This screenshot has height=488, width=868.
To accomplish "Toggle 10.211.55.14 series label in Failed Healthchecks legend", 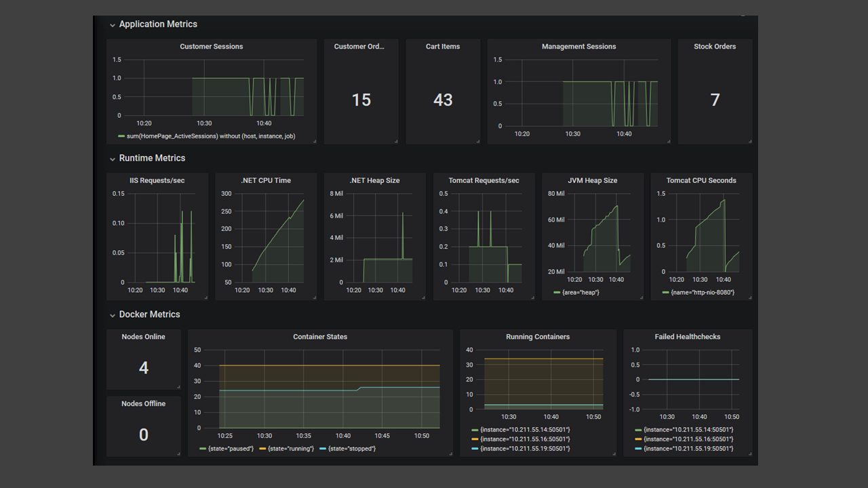I will (688, 430).
